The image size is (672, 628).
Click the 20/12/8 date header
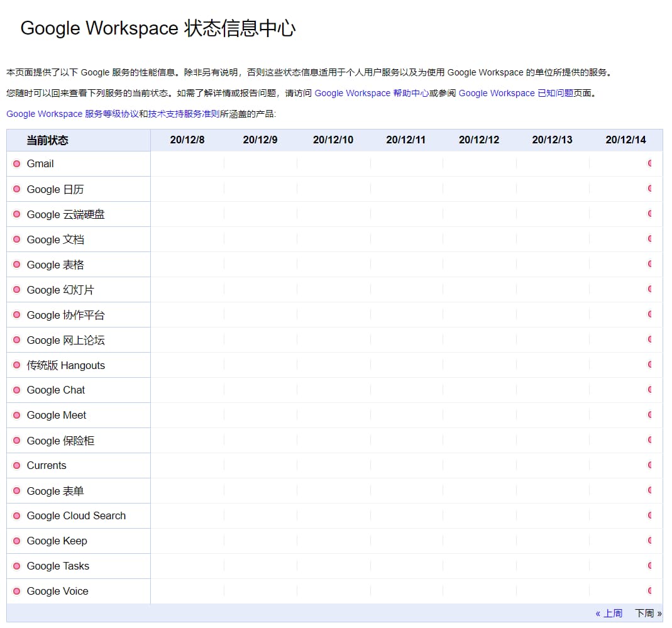tap(187, 140)
